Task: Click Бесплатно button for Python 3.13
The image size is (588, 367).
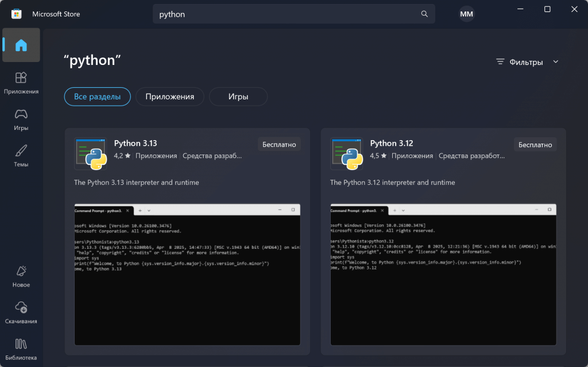Action: click(x=279, y=144)
